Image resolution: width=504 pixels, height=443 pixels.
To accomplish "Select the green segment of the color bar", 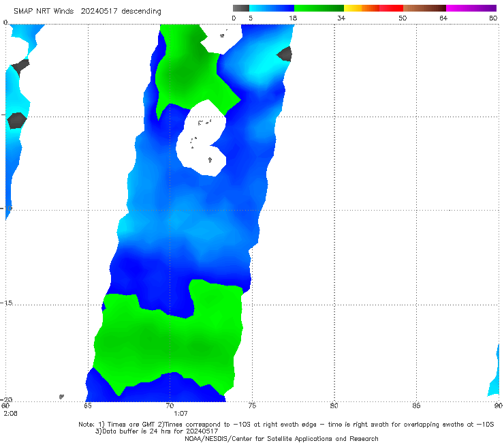I will tap(319, 8).
